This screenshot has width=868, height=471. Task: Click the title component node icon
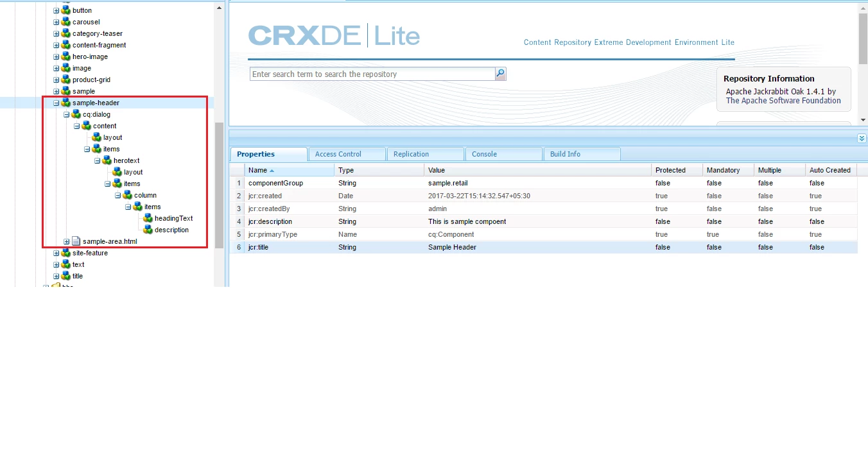(65, 276)
